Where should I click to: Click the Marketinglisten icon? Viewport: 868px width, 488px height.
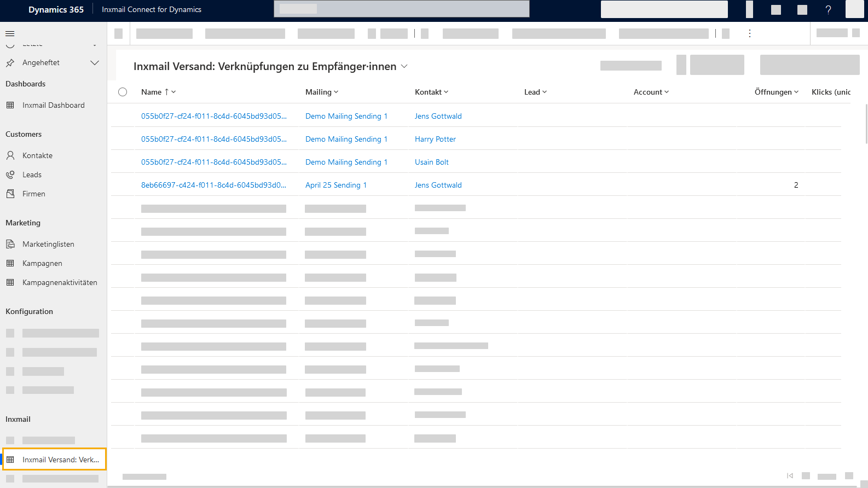tap(10, 244)
